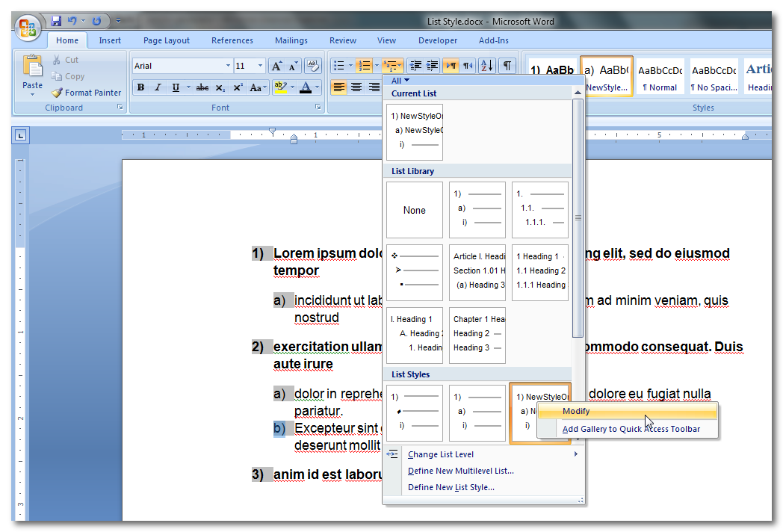Viewport: 783px width, 532px height.
Task: Switch to the Page Layout tab
Action: (167, 40)
